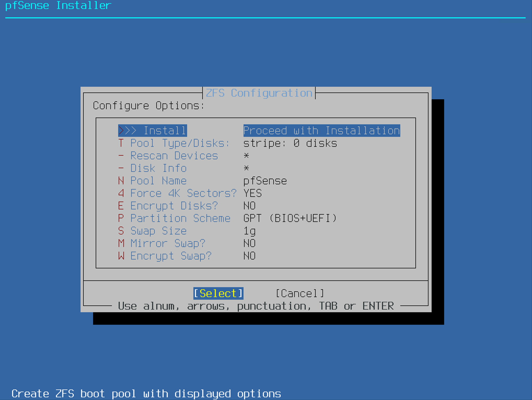
Task: Click the 'GPT (BIOS+UEFI)' value
Action: 290,218
